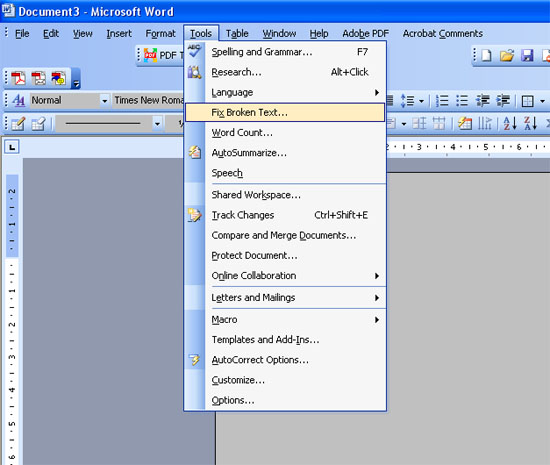This screenshot has width=550, height=465.
Task: Click the Sort Descending Z-A icon
Action: (530, 123)
